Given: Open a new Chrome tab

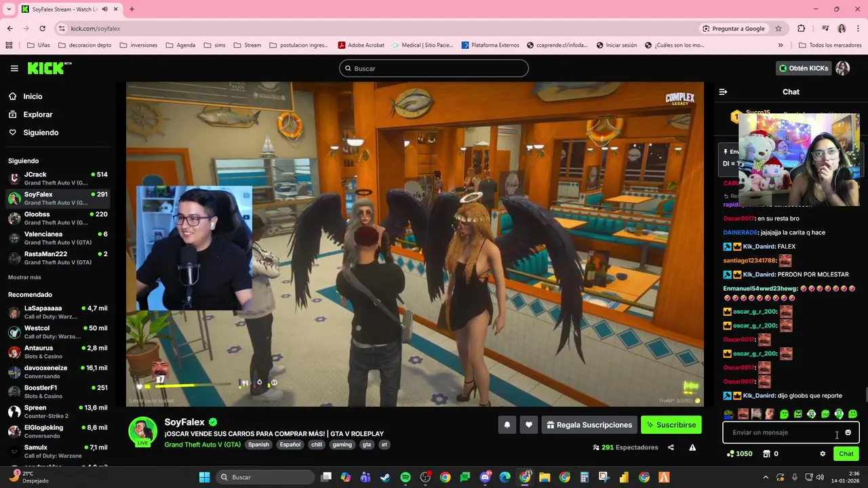Looking at the screenshot, I should pos(132,9).
